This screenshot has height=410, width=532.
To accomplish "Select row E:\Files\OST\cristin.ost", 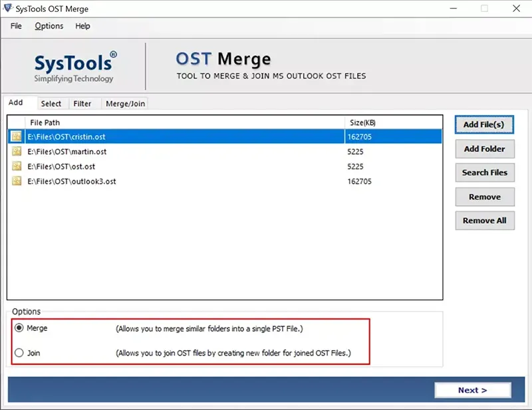I will [x=225, y=136].
